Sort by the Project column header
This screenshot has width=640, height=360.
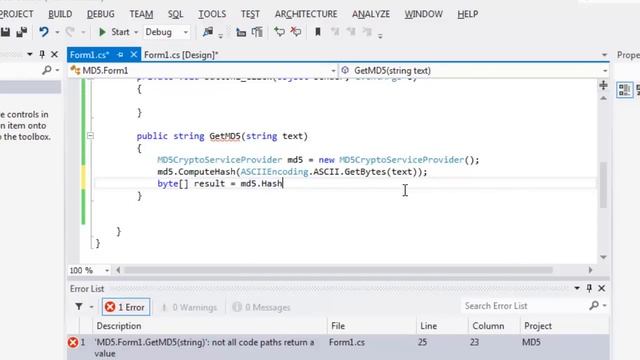click(564, 326)
